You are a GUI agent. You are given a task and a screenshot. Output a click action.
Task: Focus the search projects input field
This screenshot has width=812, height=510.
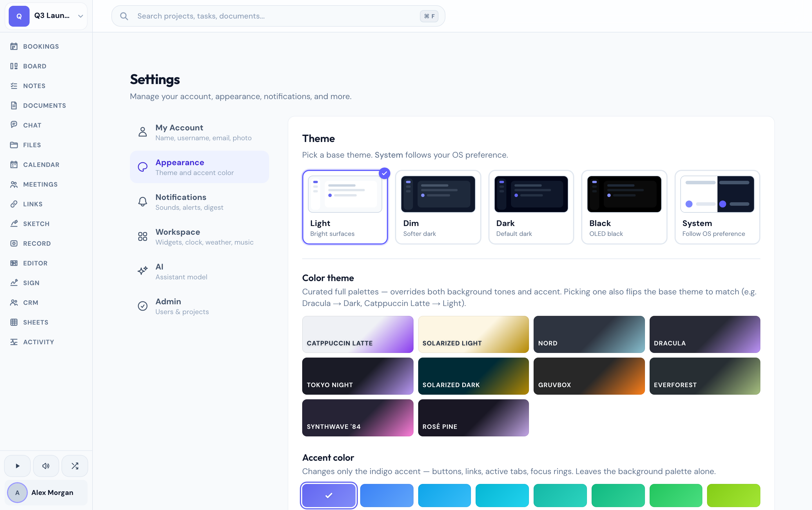click(278, 16)
